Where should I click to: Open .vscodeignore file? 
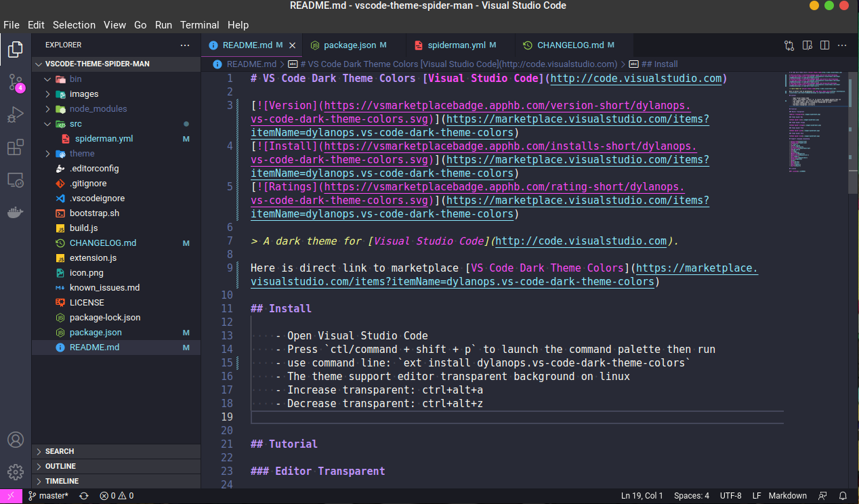[x=116, y=198]
